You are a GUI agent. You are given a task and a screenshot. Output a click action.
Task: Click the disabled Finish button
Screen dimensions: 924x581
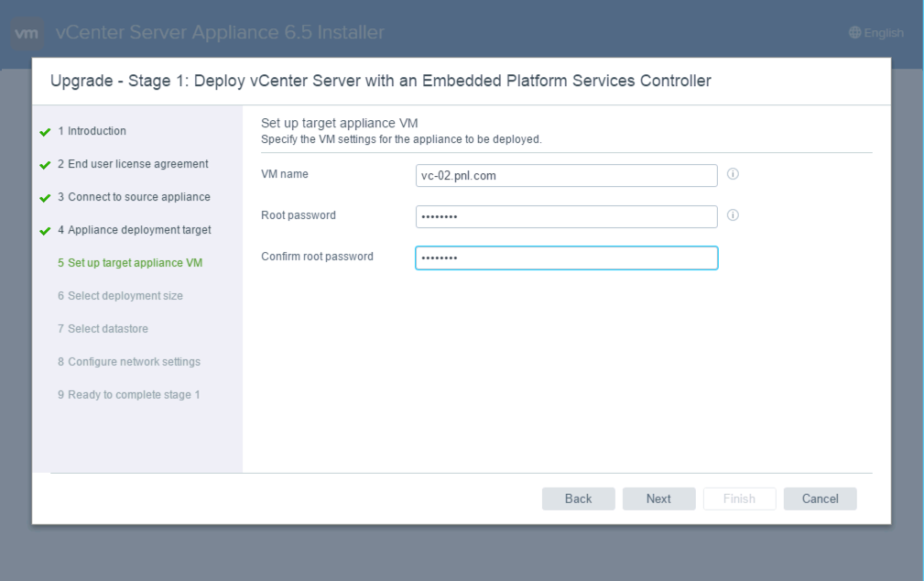pos(740,499)
